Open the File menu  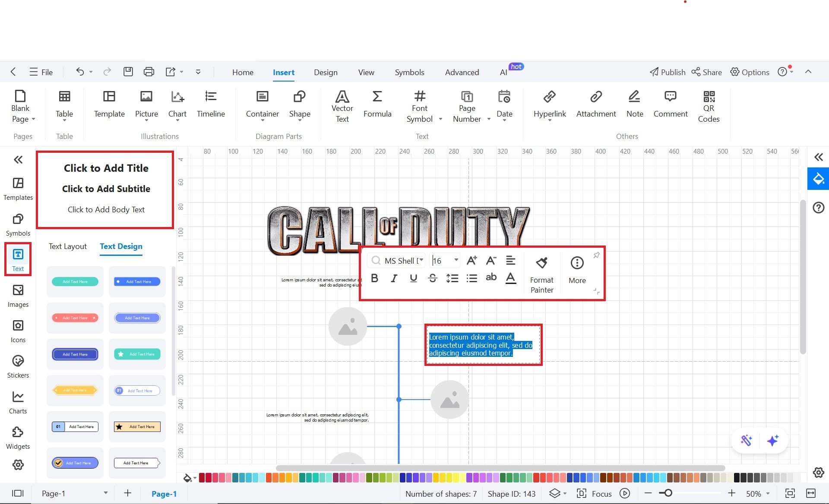coord(41,72)
